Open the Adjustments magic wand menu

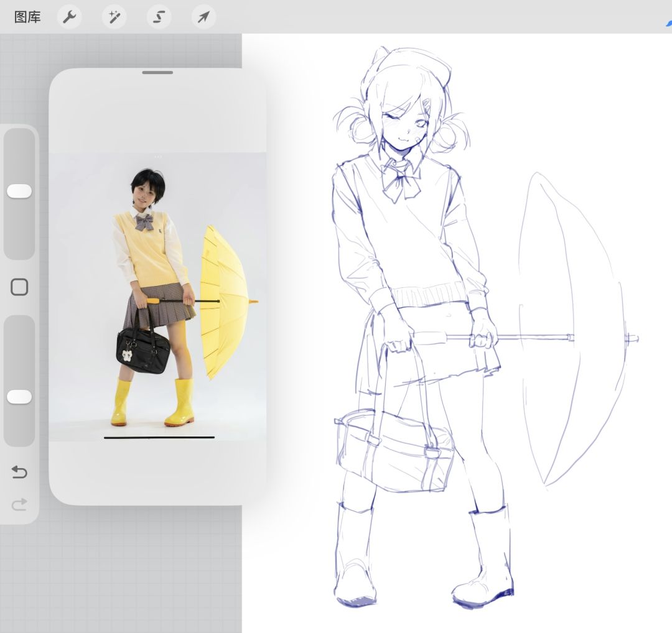tap(114, 17)
